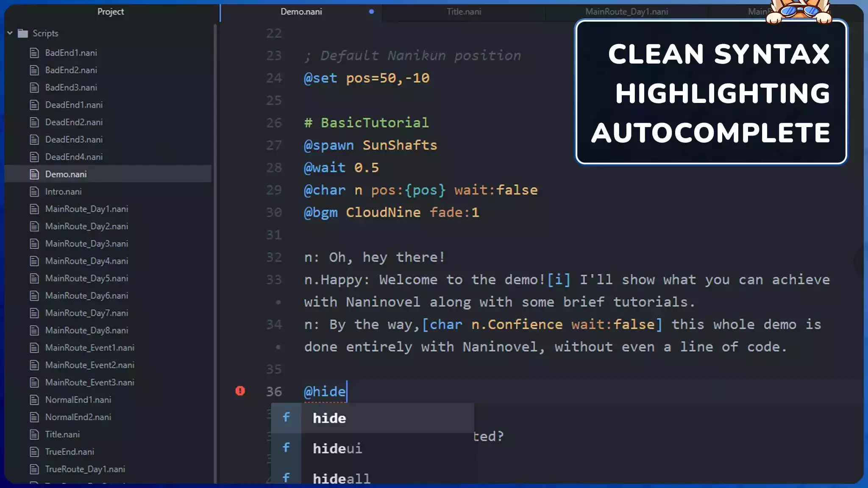This screenshot has height=488, width=868.
Task: Click the function icon beside hide suggestion
Action: pos(287,418)
